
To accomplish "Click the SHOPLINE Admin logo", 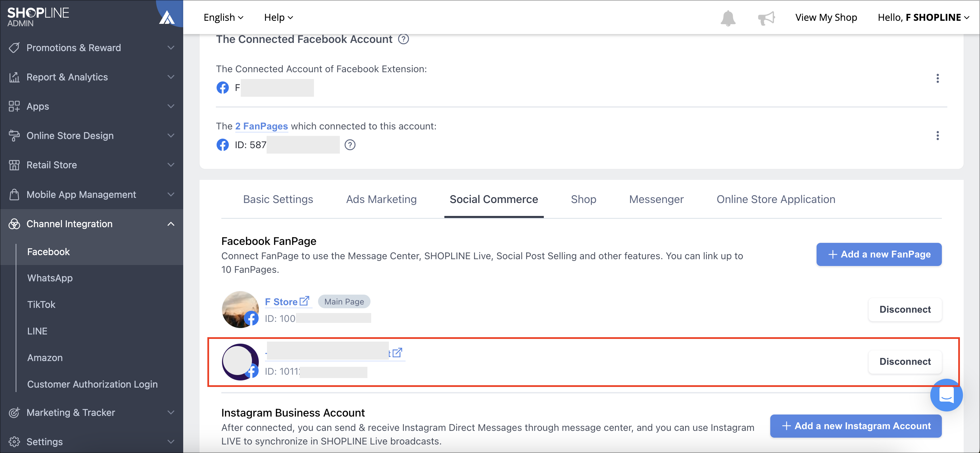I will point(38,17).
